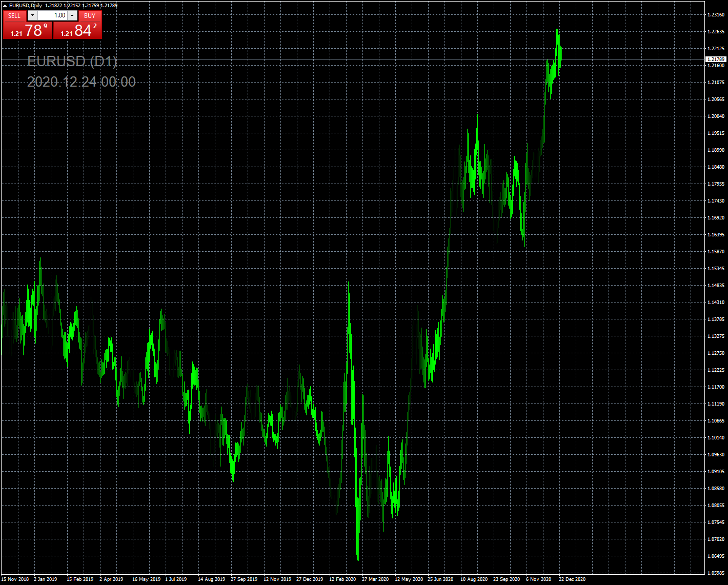Click the 1 Jul 2019 date label
Viewport: 728px width, 585px height.
coord(176,579)
